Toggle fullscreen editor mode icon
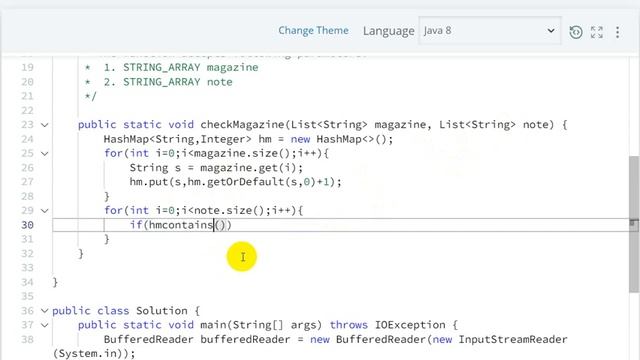This screenshot has height=360, width=640. [597, 32]
